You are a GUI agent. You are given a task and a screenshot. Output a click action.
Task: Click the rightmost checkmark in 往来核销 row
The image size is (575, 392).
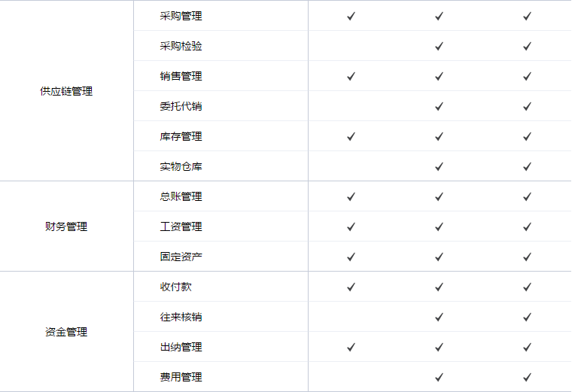[x=527, y=317]
